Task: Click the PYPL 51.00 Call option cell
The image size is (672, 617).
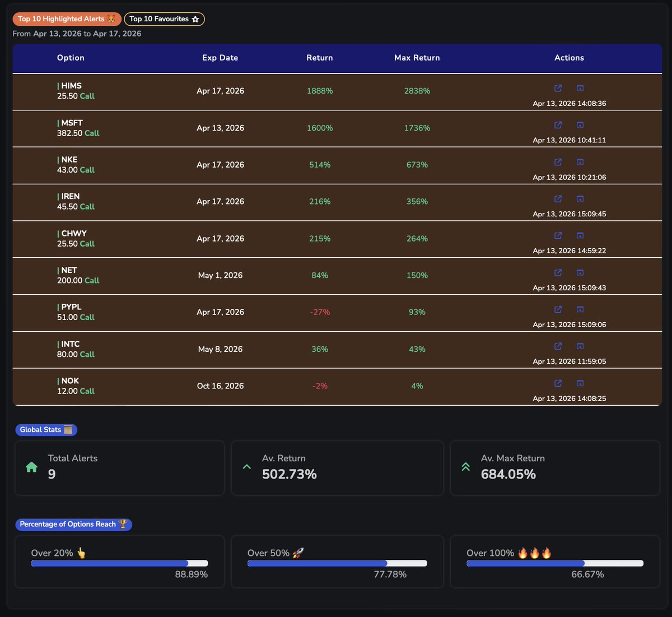Action: click(x=76, y=312)
